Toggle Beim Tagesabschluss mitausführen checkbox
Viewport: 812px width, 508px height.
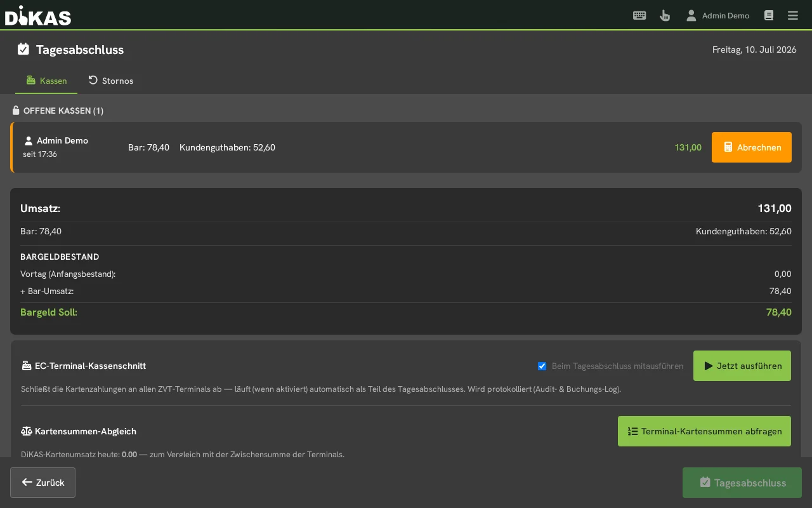[542, 366]
